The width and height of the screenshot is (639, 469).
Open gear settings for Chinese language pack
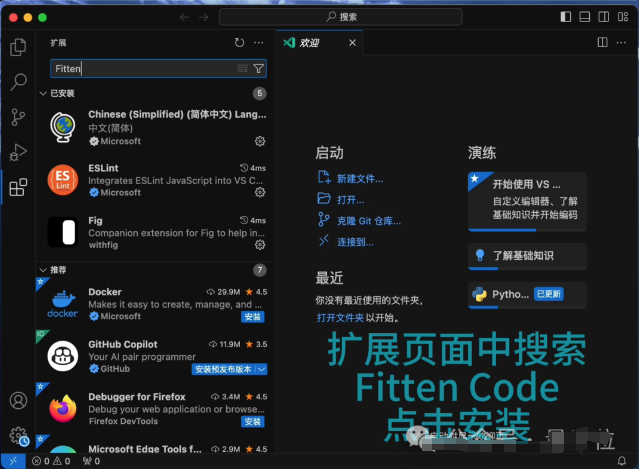[x=260, y=141]
